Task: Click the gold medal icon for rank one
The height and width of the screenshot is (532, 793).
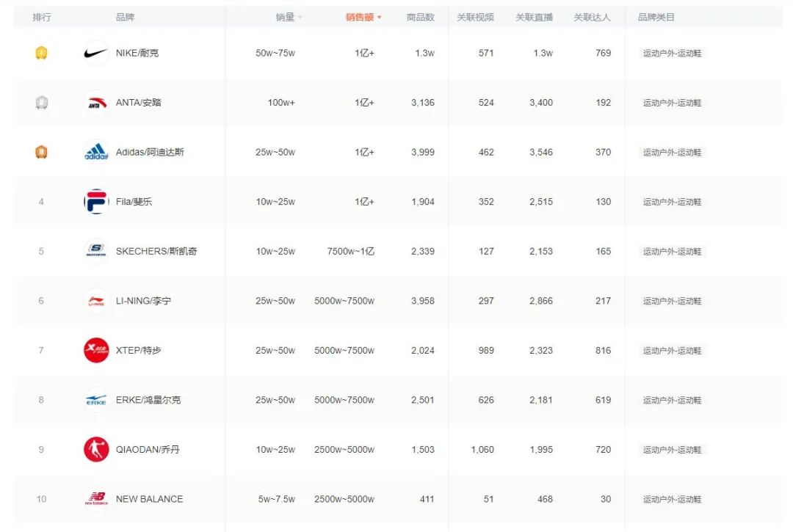Action: [x=41, y=53]
